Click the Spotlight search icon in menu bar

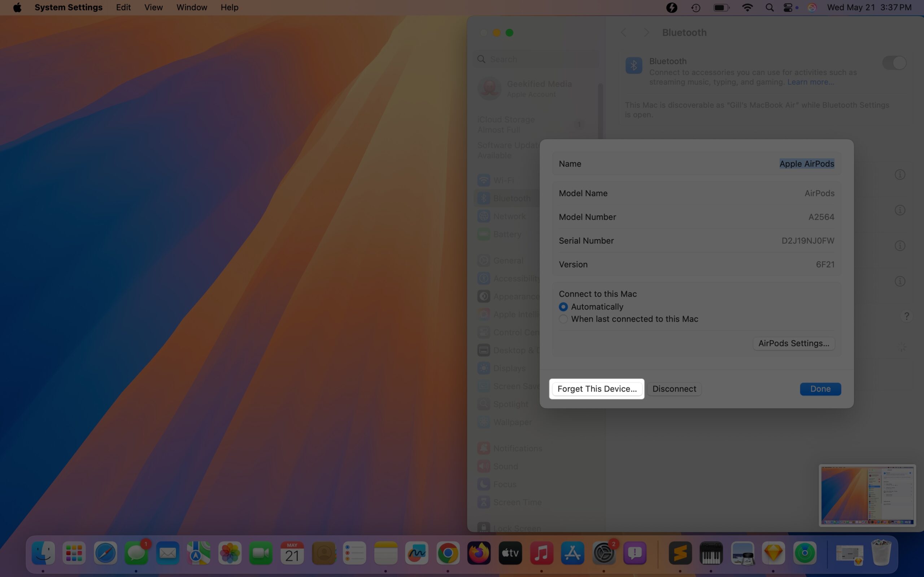(x=770, y=7)
